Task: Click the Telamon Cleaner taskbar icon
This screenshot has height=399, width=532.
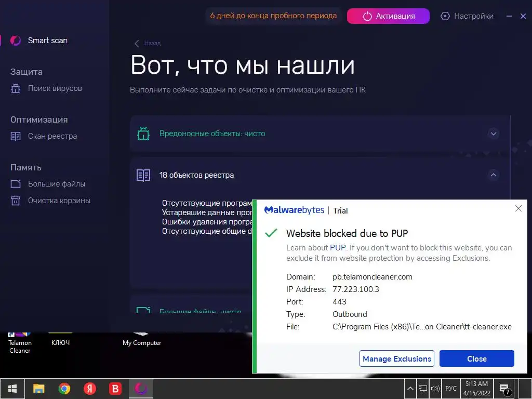Action: [141, 389]
